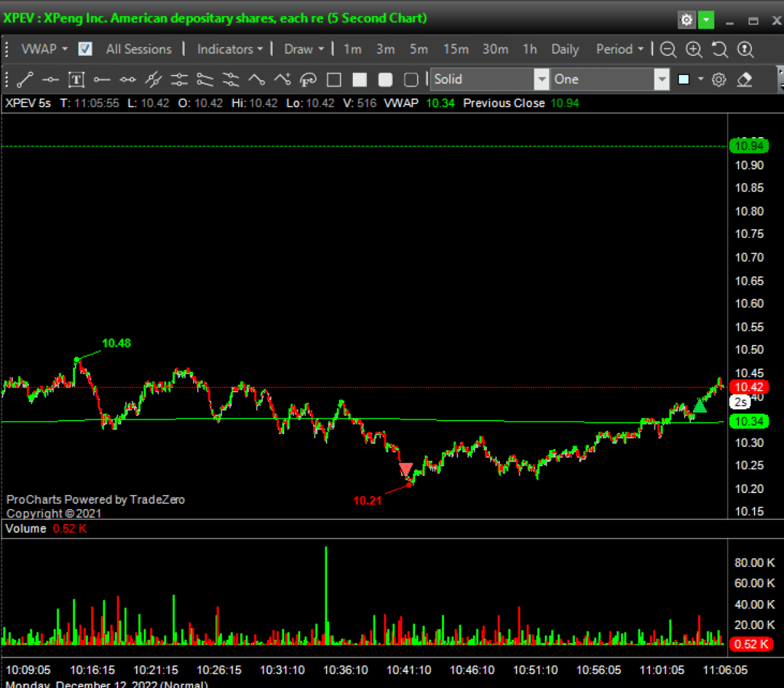
Task: Open the VWAP dropdown
Action: (44, 49)
